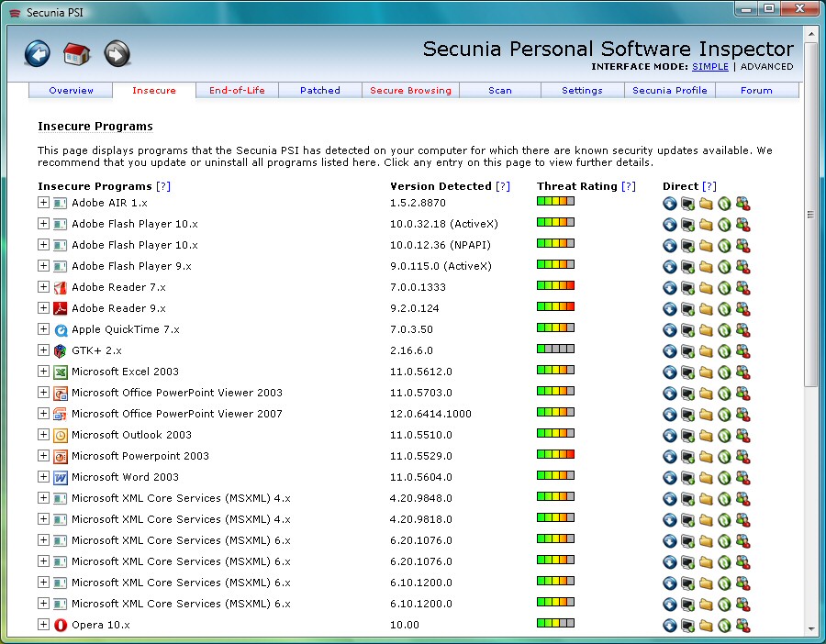The width and height of the screenshot is (826, 644).
Task: Open the folder icon for Adobe Reader 7.x
Action: 706,288
